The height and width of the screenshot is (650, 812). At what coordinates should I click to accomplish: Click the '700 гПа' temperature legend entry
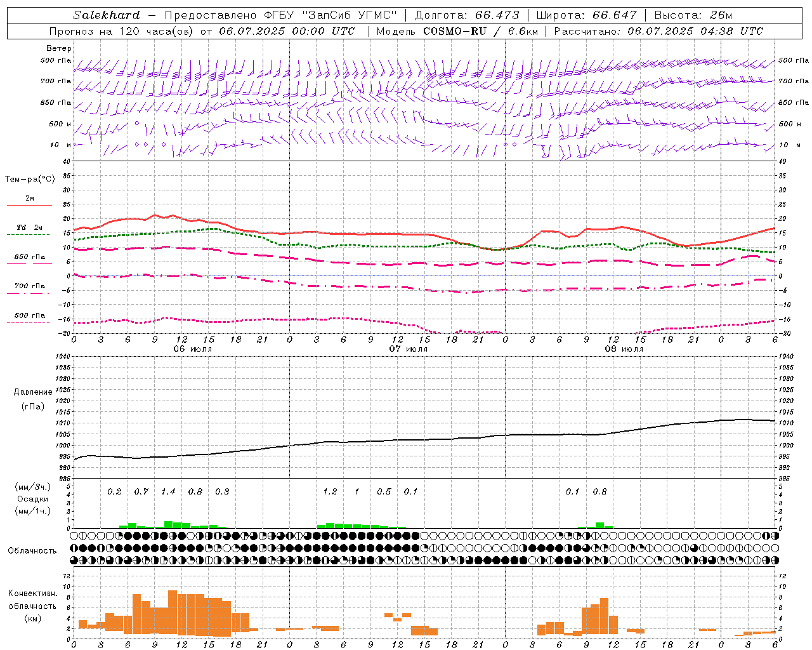[x=29, y=286]
